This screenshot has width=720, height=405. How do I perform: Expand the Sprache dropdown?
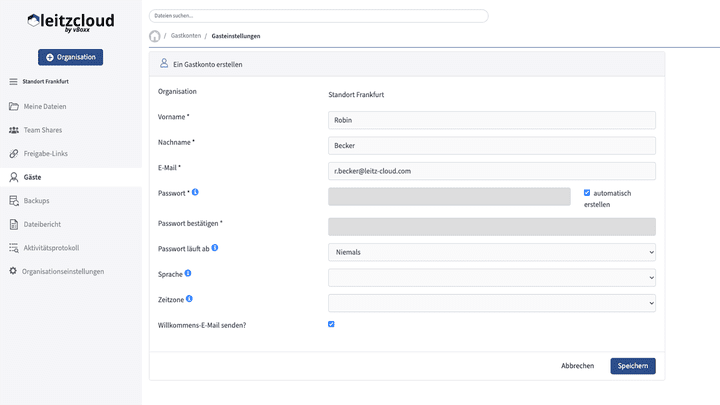click(491, 278)
